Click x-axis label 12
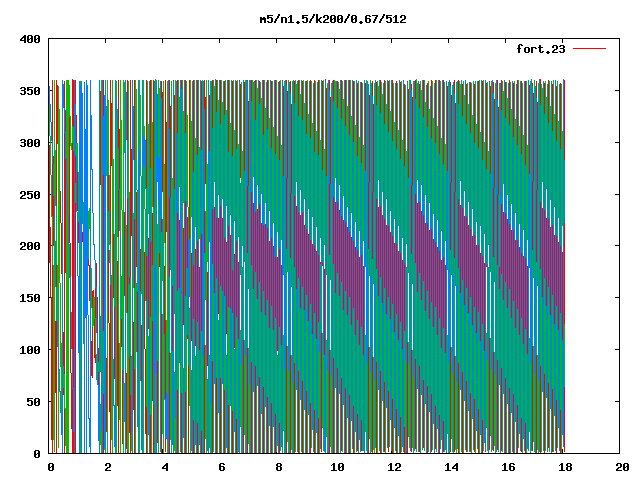The width and height of the screenshot is (640, 480). (x=394, y=467)
